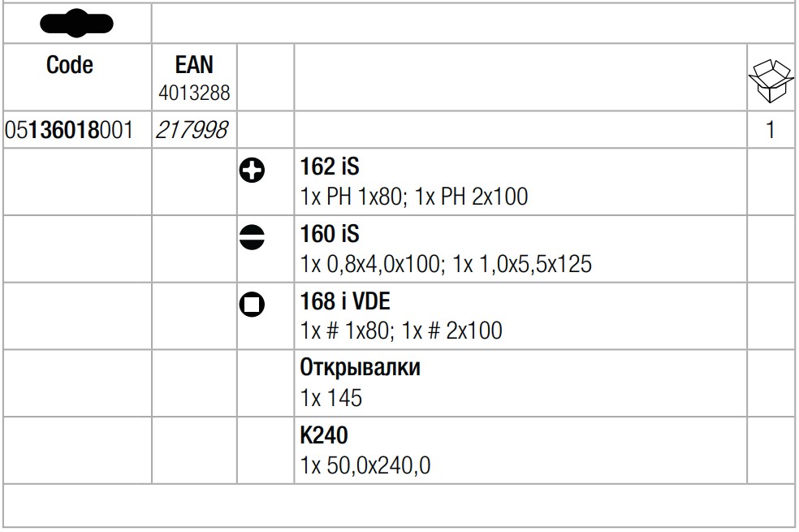Screen dimensions: 799x532
Task: Click the Phillips cross-head screw icon
Action: (x=252, y=171)
